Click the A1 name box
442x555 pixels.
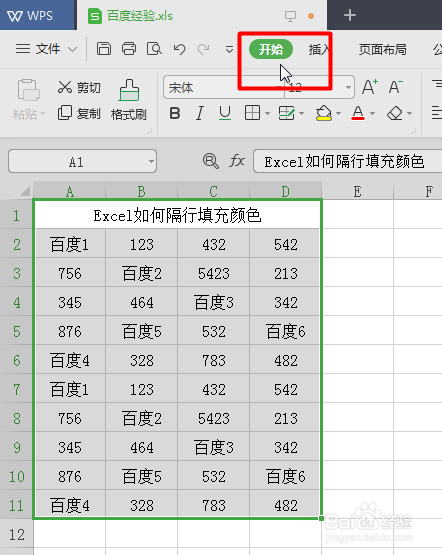82,162
